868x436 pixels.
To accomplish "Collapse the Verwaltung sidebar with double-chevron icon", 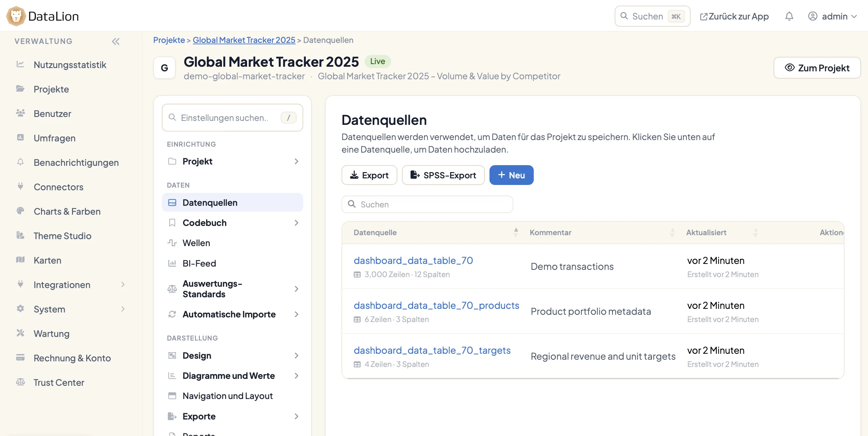I will pyautogui.click(x=116, y=41).
